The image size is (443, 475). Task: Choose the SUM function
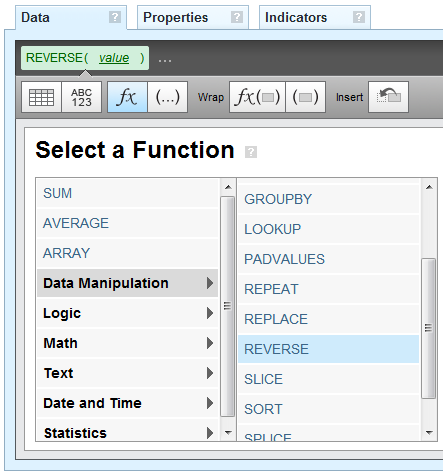tap(127, 193)
